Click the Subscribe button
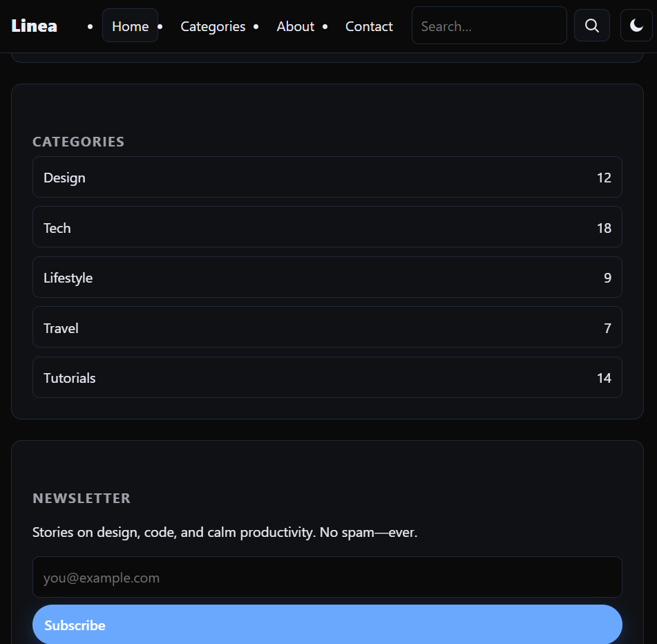657x644 pixels. click(x=327, y=625)
